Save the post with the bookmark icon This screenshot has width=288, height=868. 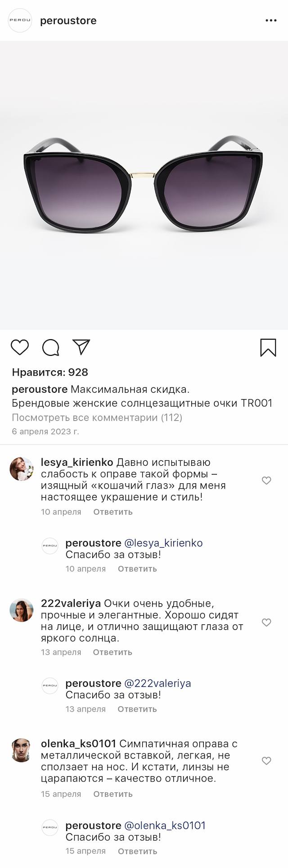pyautogui.click(x=268, y=347)
